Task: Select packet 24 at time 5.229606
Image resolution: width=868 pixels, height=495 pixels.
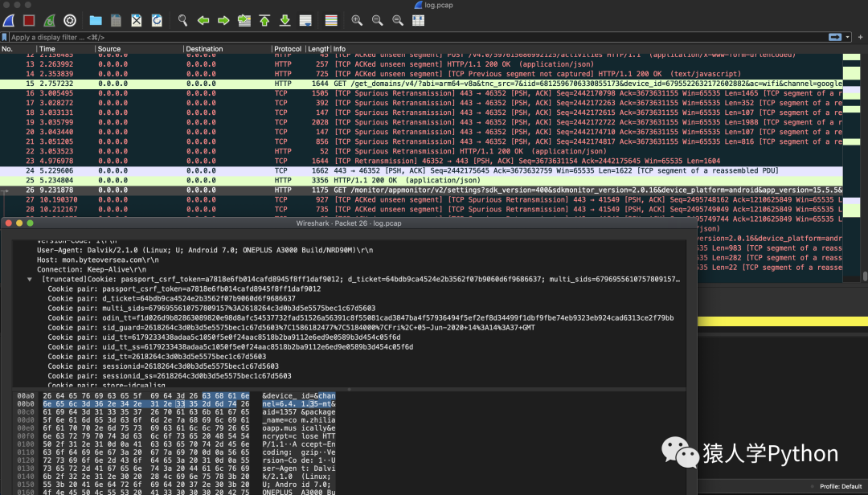Action: pyautogui.click(x=421, y=170)
